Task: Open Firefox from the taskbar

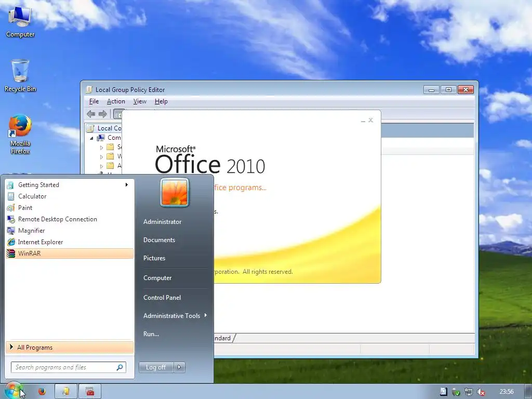Action: tap(42, 392)
